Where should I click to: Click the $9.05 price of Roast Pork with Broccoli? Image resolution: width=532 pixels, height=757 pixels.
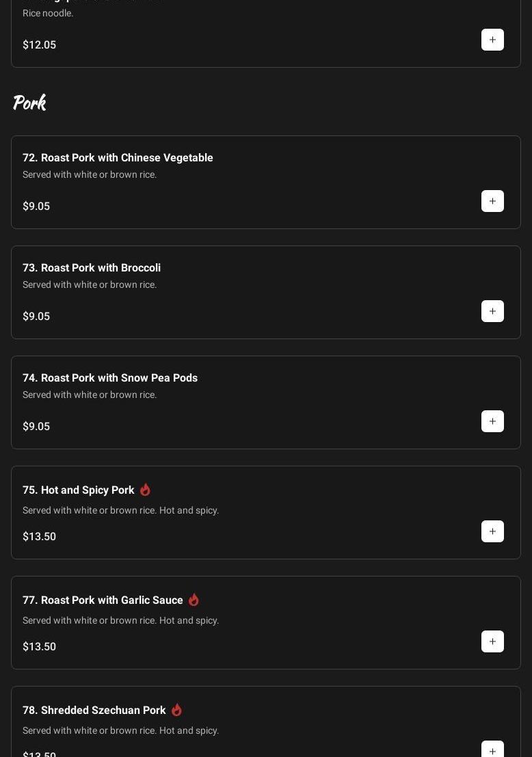(x=36, y=317)
